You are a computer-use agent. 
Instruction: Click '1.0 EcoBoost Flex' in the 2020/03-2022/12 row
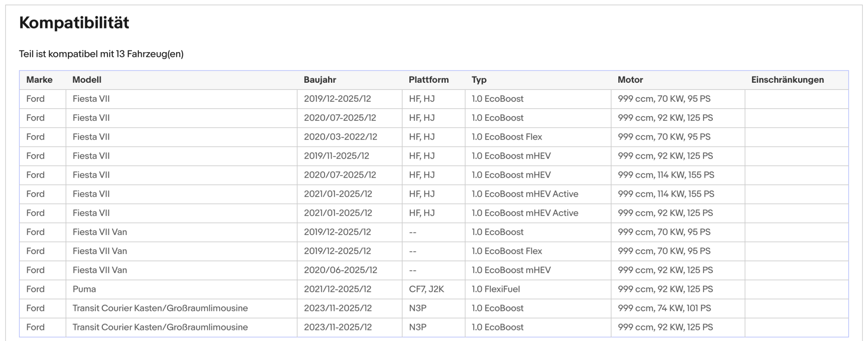(507, 137)
